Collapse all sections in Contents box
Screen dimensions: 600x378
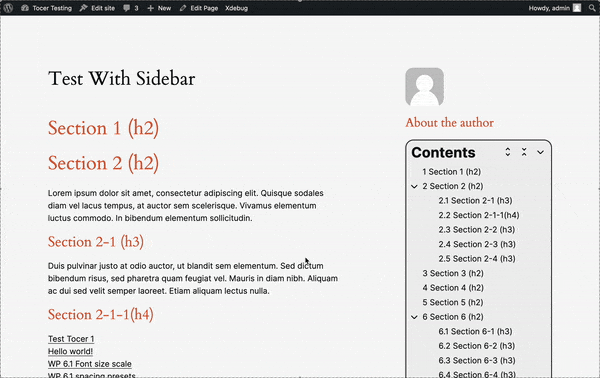click(524, 152)
